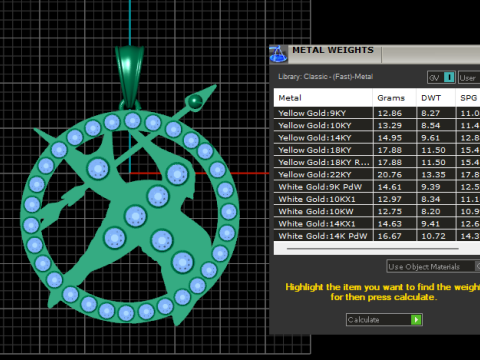
Task: Click the Calculate button label
Action: coord(364,320)
